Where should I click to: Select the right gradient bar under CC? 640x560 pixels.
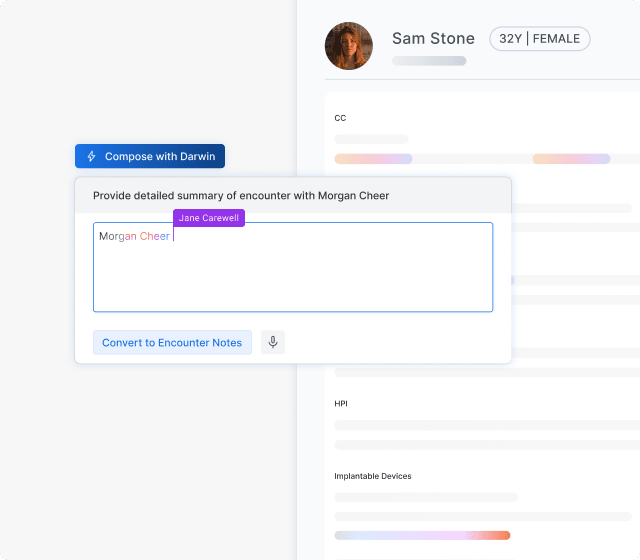571,159
